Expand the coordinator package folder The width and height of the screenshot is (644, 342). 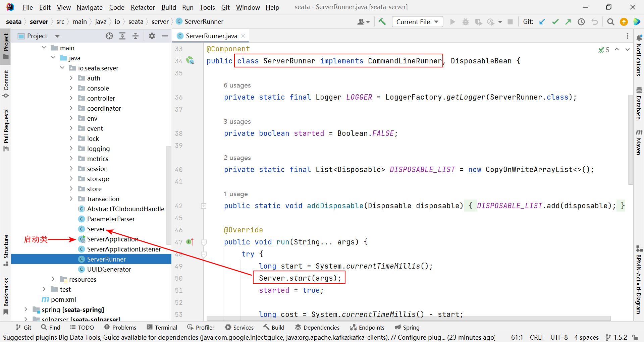(x=71, y=108)
